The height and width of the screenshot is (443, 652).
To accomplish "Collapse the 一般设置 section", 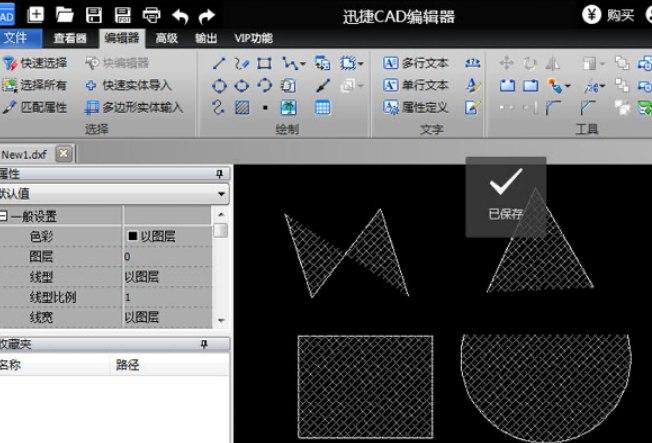I will click(5, 216).
